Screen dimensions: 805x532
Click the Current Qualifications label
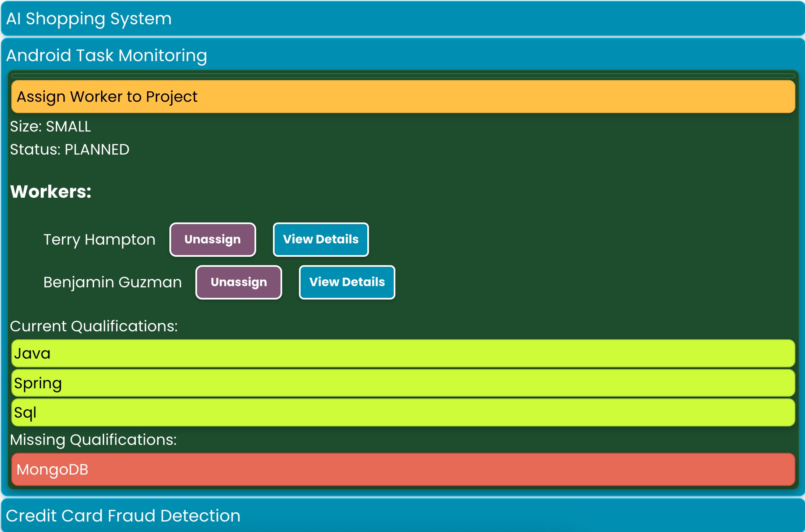tap(93, 326)
